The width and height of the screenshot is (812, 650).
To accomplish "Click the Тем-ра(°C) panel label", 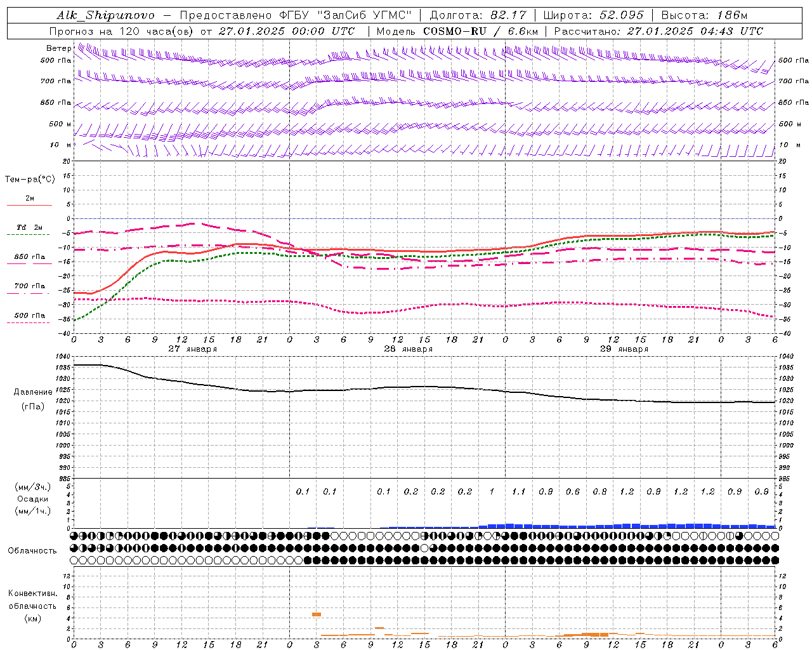I will pyautogui.click(x=30, y=180).
